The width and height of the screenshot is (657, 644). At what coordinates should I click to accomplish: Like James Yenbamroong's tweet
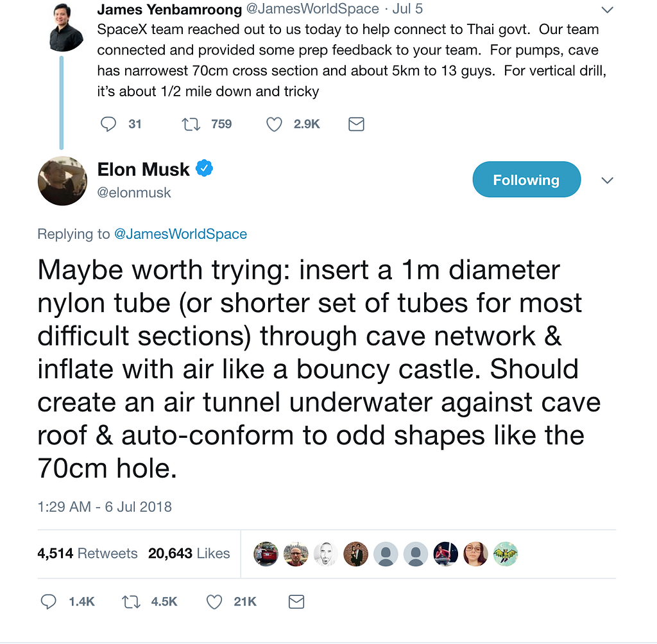click(274, 124)
